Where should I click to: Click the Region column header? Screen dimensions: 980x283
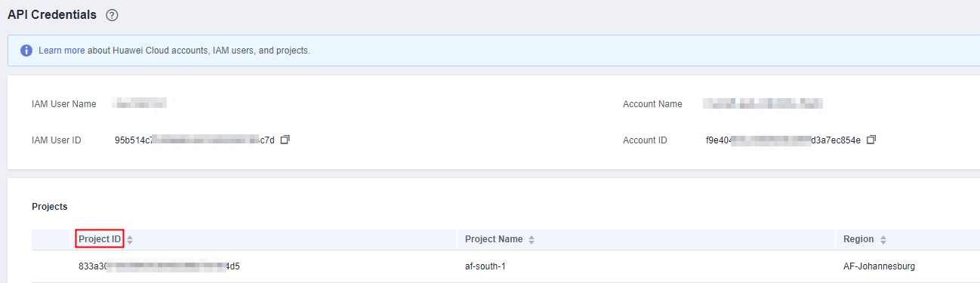point(858,239)
